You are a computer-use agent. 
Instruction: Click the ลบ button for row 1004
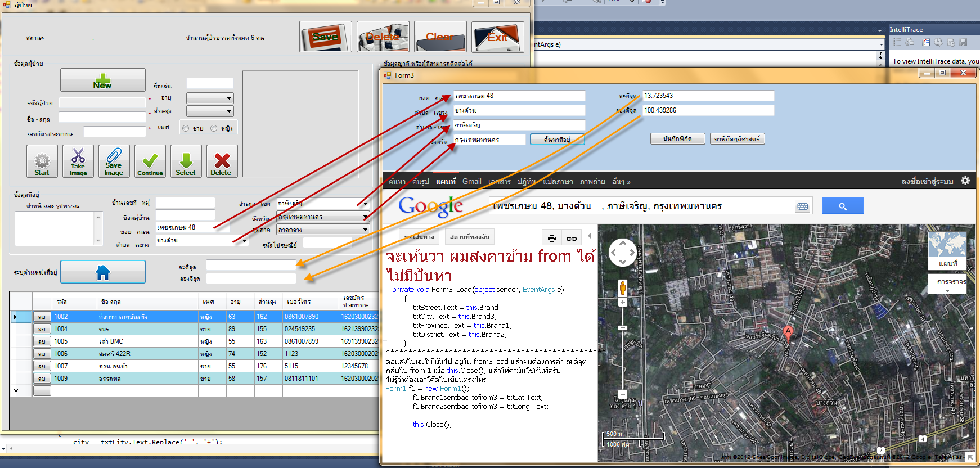coord(42,329)
